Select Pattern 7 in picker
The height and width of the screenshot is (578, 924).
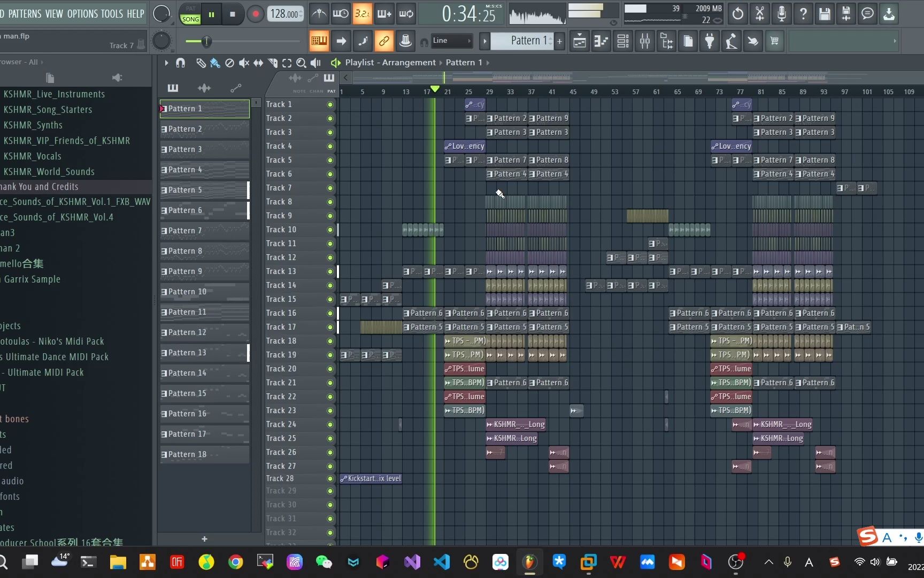point(205,231)
